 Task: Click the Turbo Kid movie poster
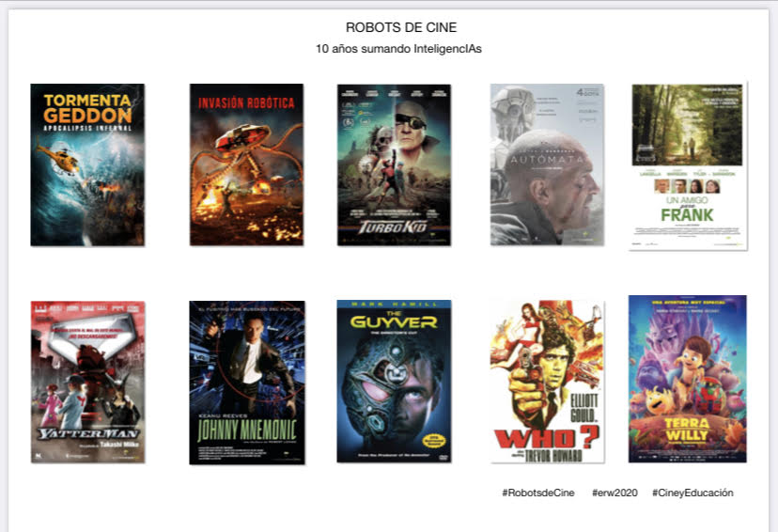[x=394, y=164]
